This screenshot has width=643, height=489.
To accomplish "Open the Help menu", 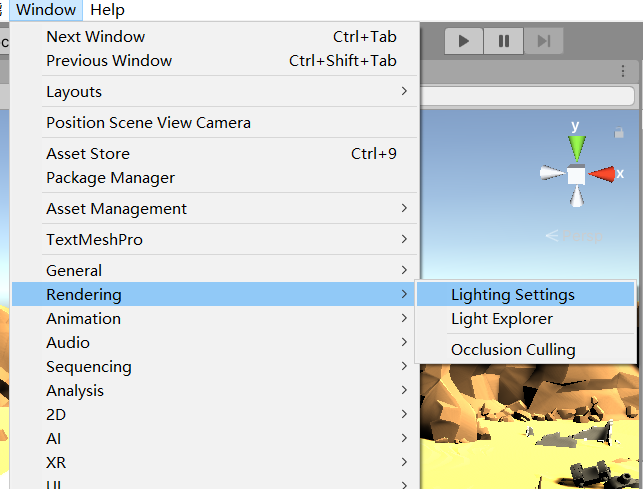I will 107,10.
